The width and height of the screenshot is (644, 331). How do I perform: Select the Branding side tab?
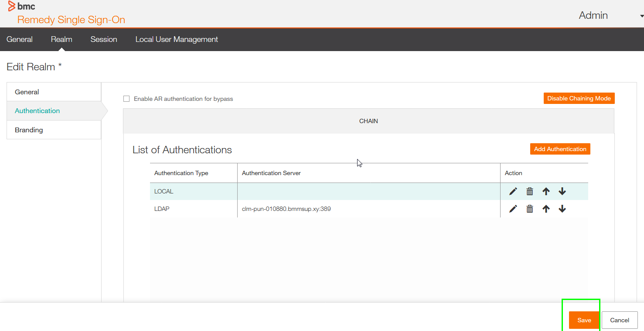[54, 130]
